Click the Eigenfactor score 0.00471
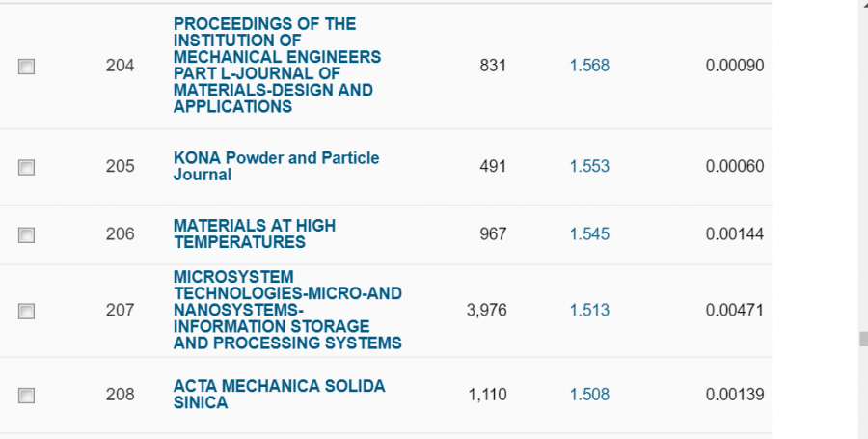The image size is (868, 439). click(735, 310)
